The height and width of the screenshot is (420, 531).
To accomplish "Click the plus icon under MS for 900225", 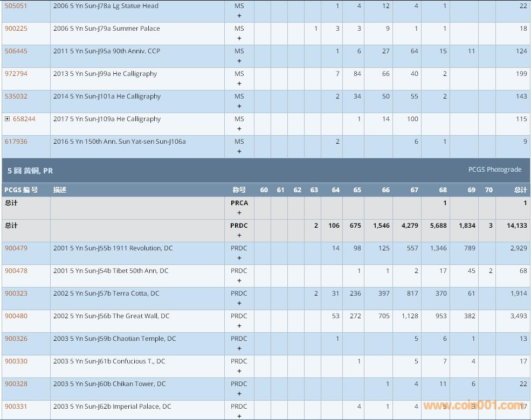I will coord(239,39).
